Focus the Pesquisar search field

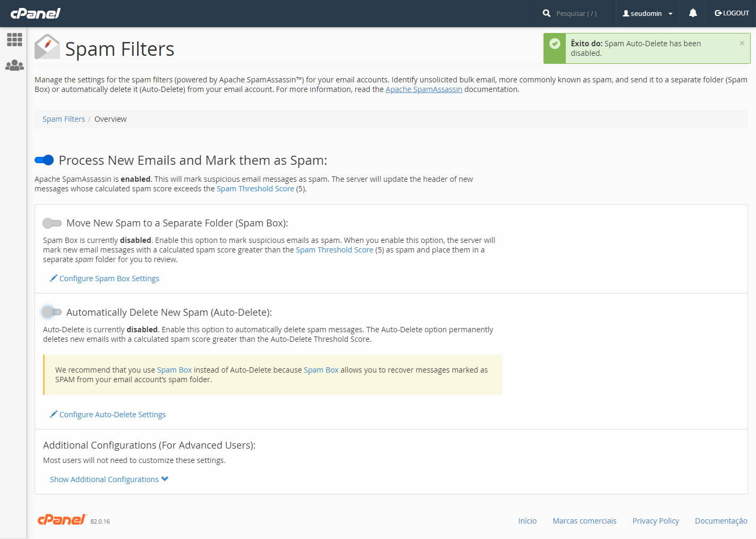click(576, 14)
